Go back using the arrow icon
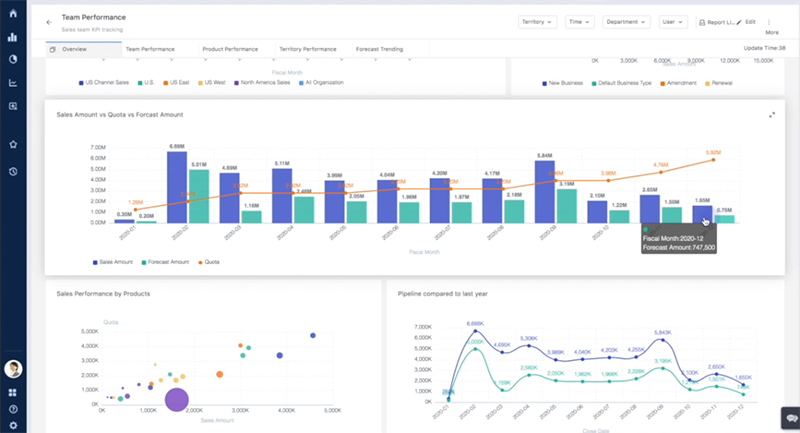 (x=49, y=22)
